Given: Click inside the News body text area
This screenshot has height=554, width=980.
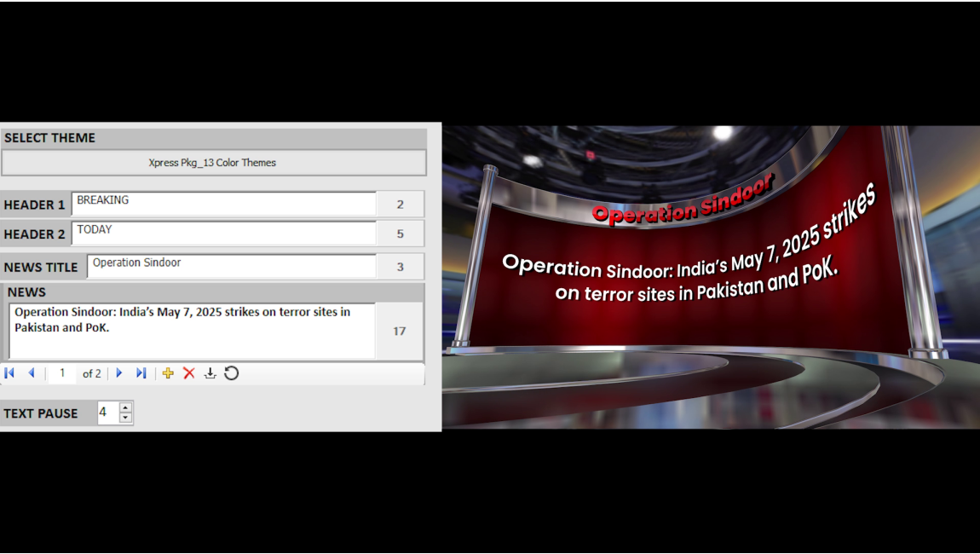Looking at the screenshot, I should point(192,332).
